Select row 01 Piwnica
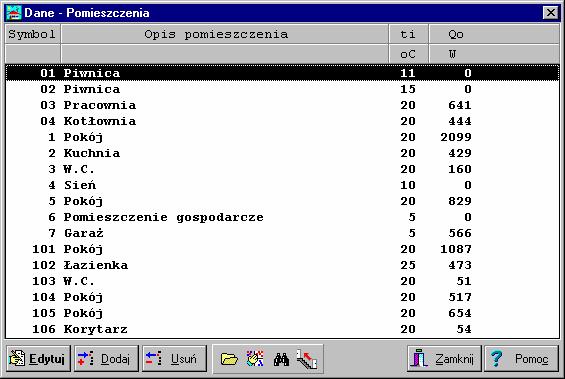The width and height of the screenshot is (565, 379). (x=282, y=73)
